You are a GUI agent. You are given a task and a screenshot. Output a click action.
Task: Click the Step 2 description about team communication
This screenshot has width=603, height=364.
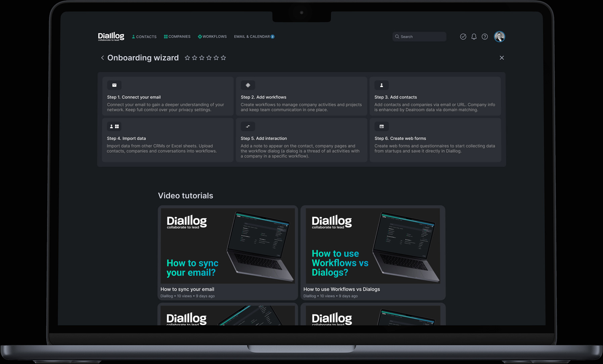pyautogui.click(x=301, y=107)
